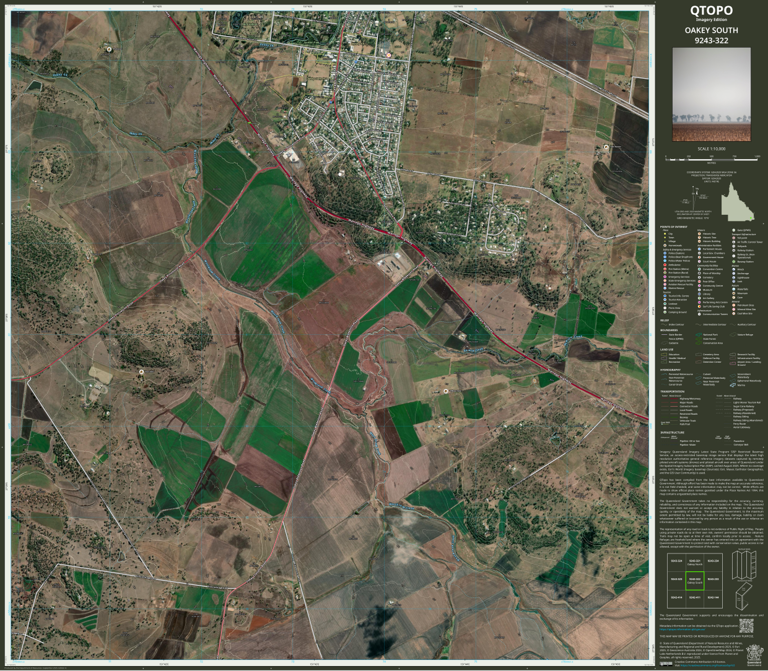Click the QR code for QTopo
Image resolution: width=768 pixels, height=671 pixels.
[745, 625]
